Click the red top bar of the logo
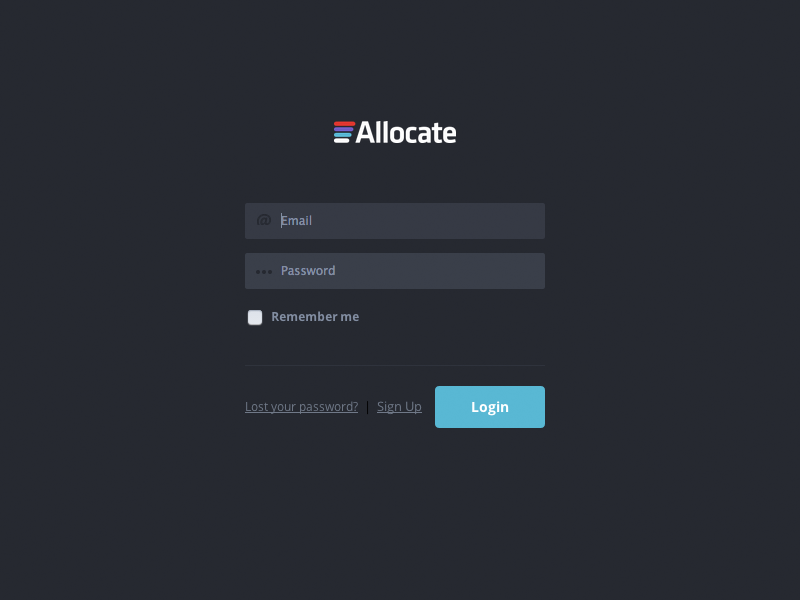 coord(345,123)
